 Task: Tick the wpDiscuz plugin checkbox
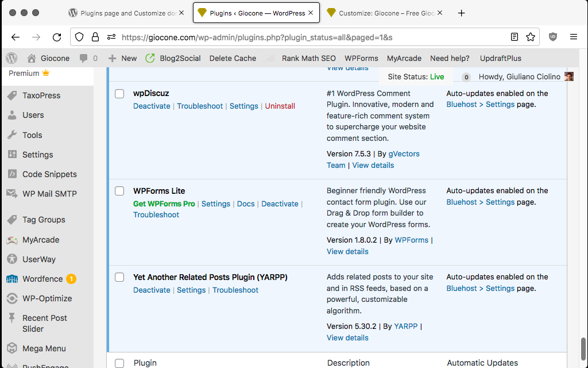point(119,94)
